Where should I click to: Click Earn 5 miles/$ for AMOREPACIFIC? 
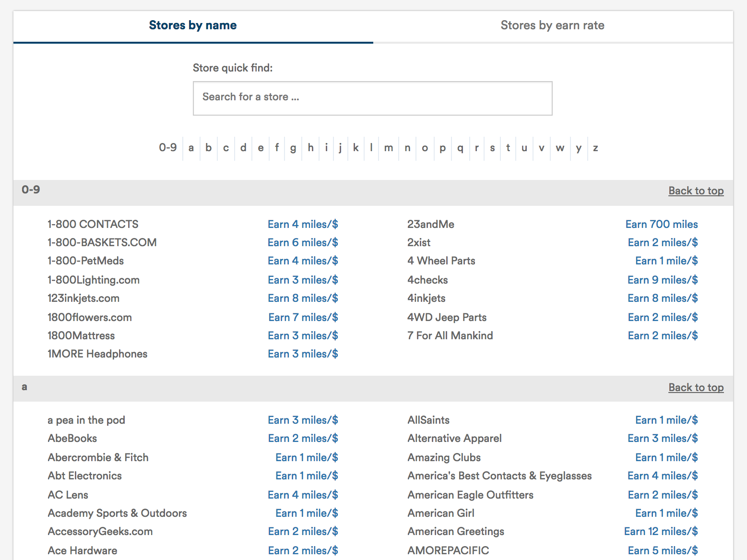click(663, 550)
